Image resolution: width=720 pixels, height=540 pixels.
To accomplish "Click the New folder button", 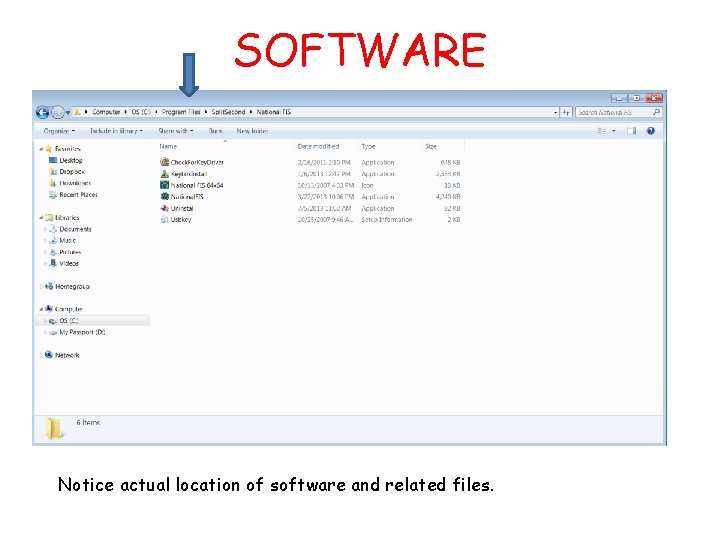I will coord(252,131).
